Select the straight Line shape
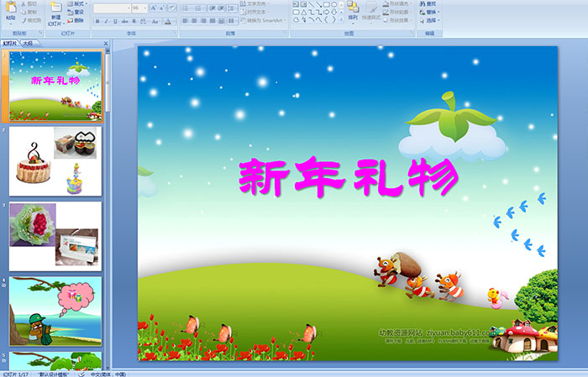588x377 pixels. (x=312, y=4)
